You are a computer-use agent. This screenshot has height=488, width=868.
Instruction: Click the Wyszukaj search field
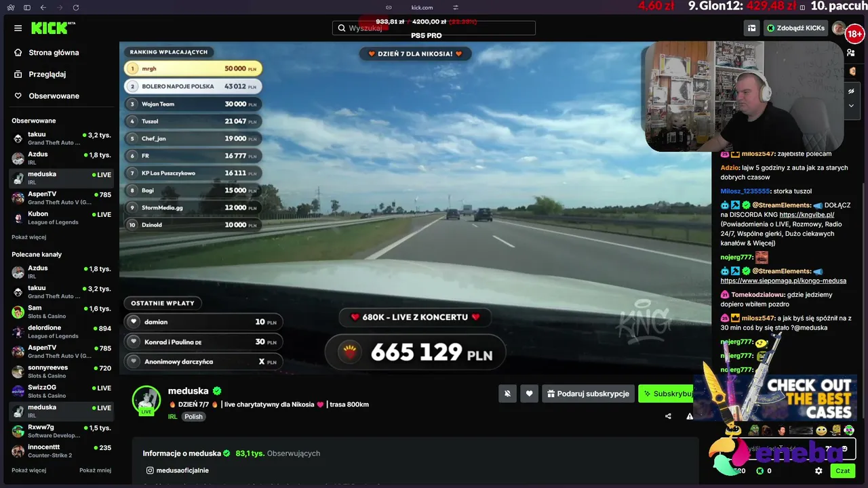click(x=434, y=28)
